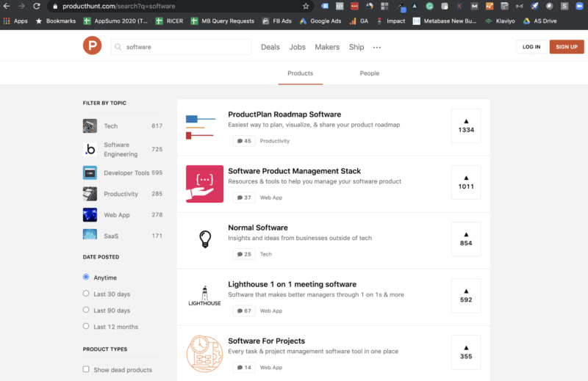Open ProductPlan's 45 comments
The image size is (588, 381).
(x=244, y=141)
